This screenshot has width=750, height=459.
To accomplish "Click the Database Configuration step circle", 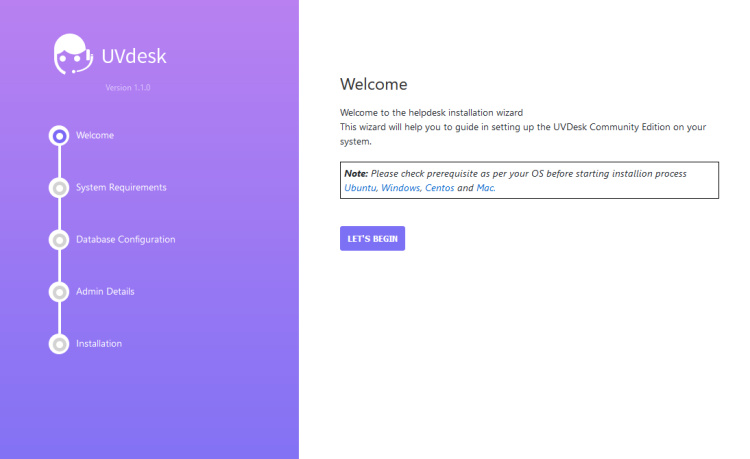I will (x=59, y=239).
